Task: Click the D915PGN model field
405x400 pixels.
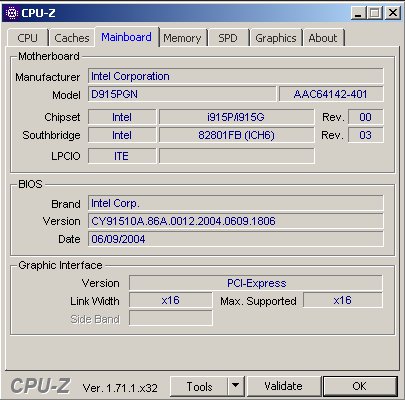Action: tap(182, 94)
